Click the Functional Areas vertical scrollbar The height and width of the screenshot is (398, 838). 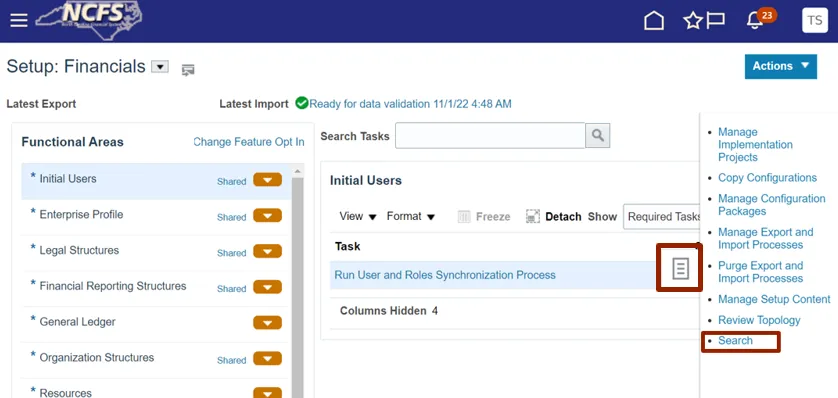coord(297,282)
